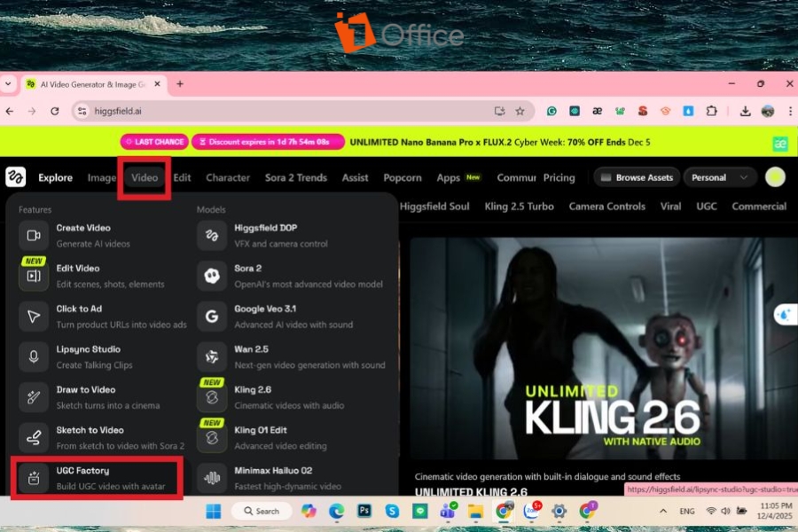Pick the Sora 2 model icon
Viewport: 798px width, 532px height.
212,276
